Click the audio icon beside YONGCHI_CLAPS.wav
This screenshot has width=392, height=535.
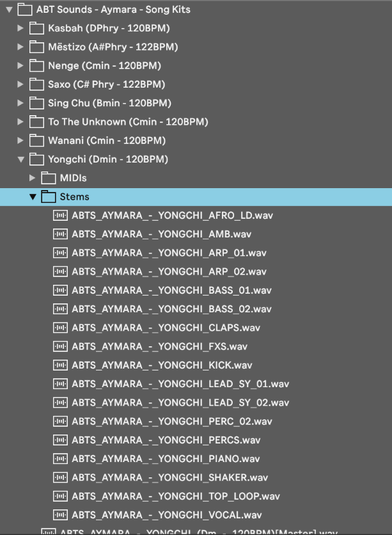(x=60, y=328)
